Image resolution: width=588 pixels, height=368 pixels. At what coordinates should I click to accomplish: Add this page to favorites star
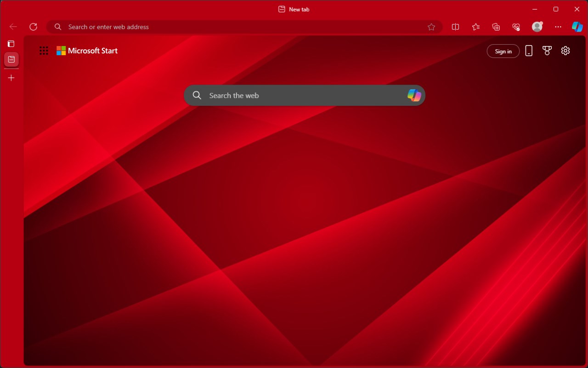click(431, 27)
